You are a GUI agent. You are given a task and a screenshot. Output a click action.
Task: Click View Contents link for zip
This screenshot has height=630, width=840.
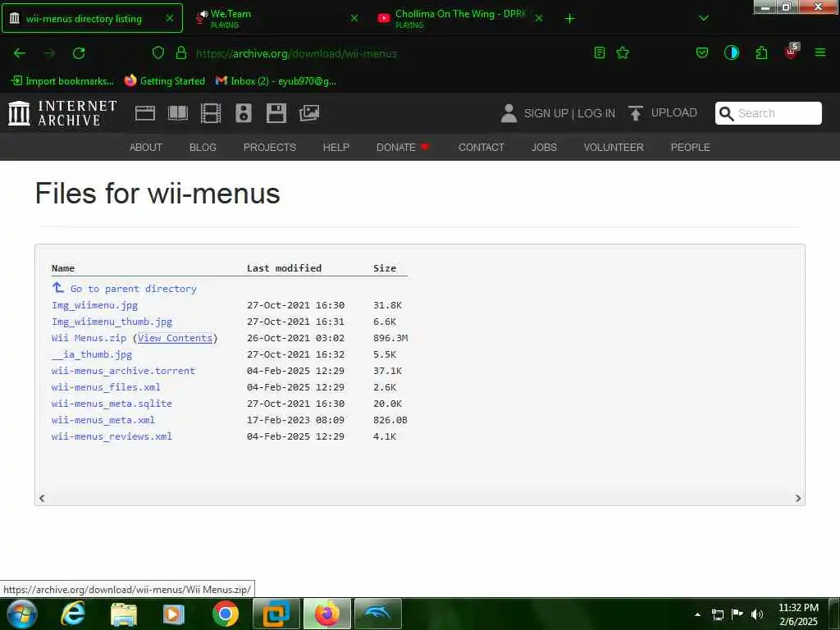coord(176,338)
